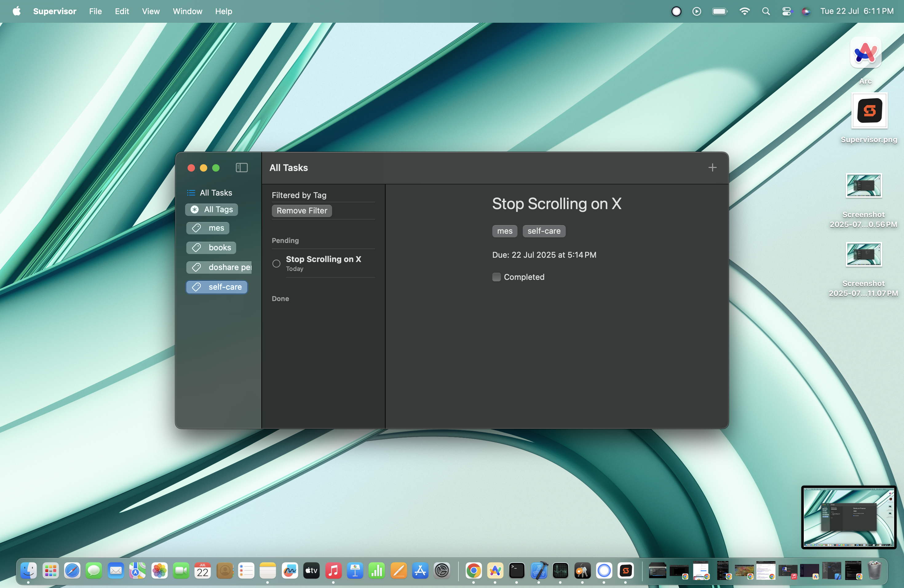Open the Window menu
The image size is (904, 588).
point(188,11)
